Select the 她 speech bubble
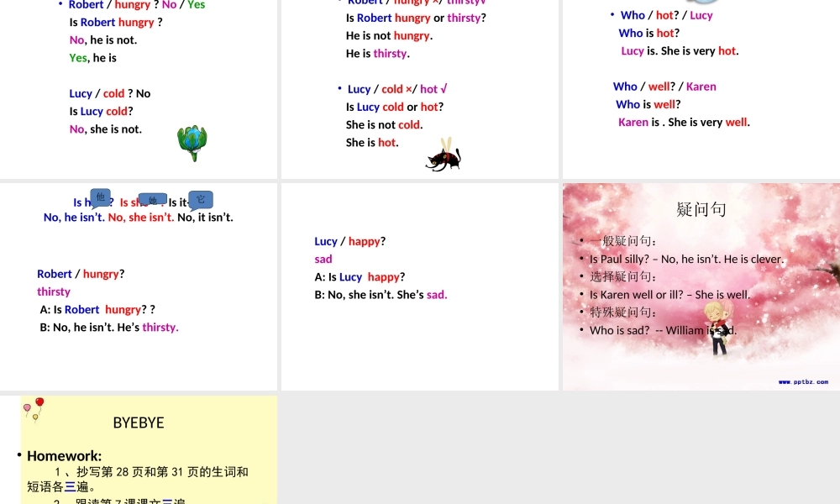The image size is (840, 504). click(152, 200)
